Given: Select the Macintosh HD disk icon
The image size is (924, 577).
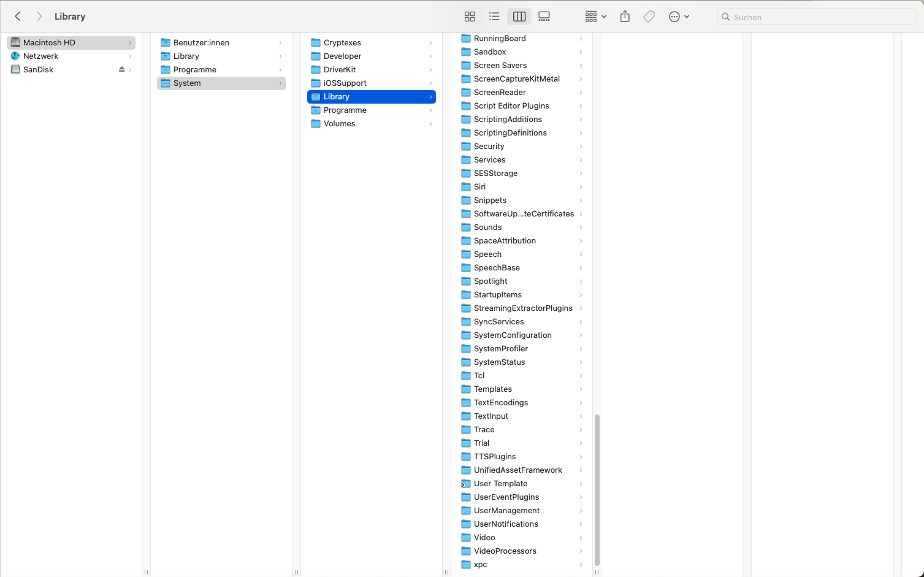Looking at the screenshot, I should (x=15, y=42).
